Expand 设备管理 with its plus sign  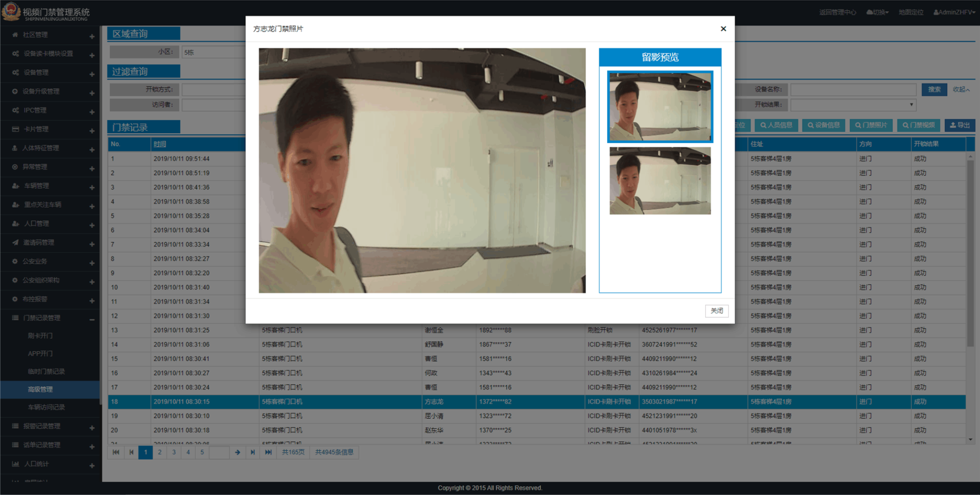click(x=92, y=74)
